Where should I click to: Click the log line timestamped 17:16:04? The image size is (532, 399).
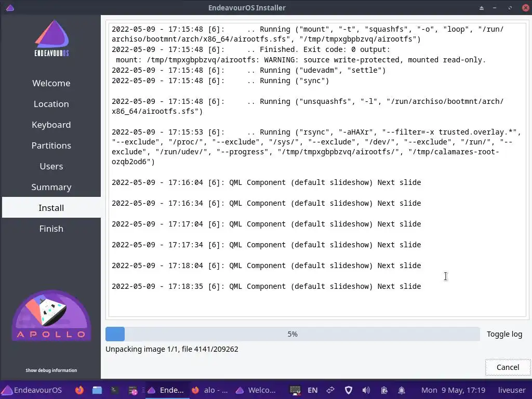(267, 182)
